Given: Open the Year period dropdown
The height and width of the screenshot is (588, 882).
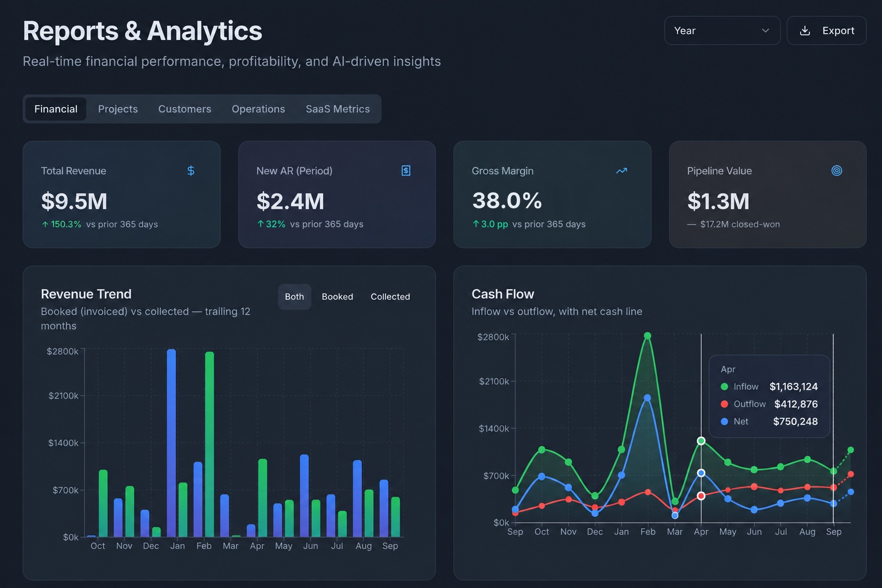Looking at the screenshot, I should pos(722,30).
